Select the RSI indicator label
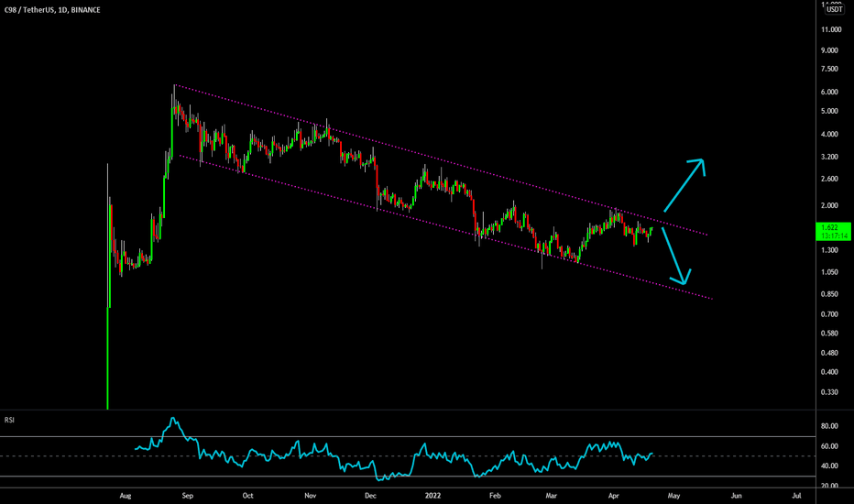The image size is (854, 504). point(9,420)
